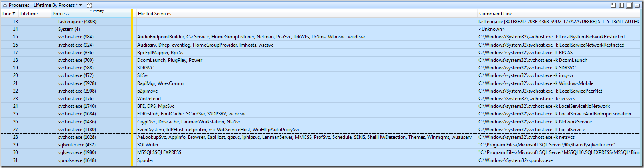Select the table-only layout icon

[629, 5]
